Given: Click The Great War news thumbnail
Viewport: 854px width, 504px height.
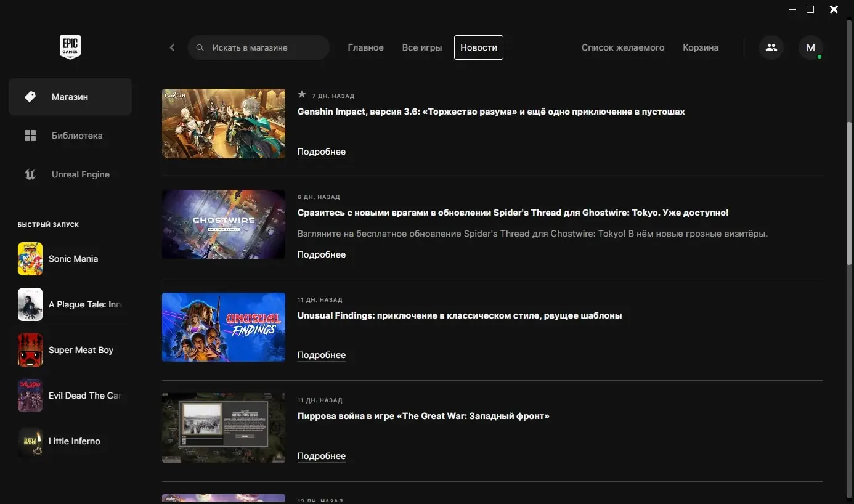Looking at the screenshot, I should [224, 428].
